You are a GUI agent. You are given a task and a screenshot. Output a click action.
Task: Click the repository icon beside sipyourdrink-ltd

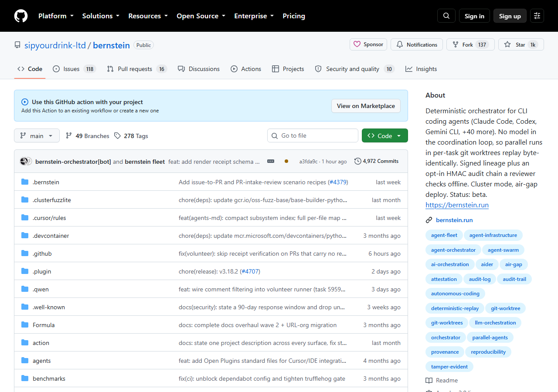pyautogui.click(x=17, y=45)
